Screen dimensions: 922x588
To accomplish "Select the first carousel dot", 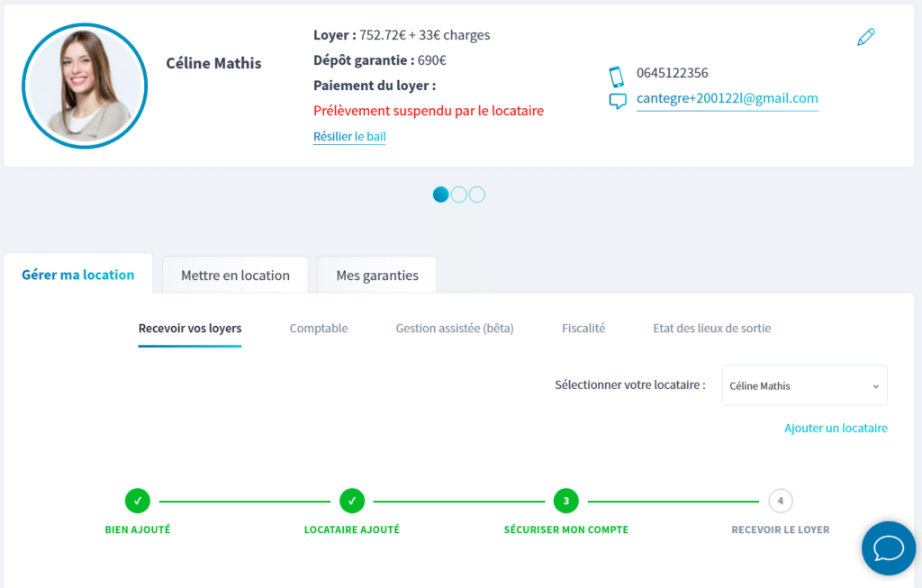I will tap(440, 194).
